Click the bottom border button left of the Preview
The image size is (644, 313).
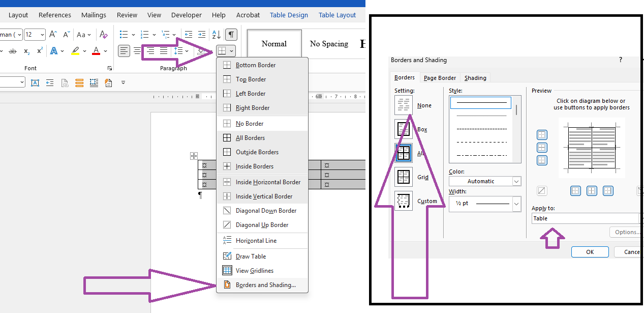click(x=542, y=160)
